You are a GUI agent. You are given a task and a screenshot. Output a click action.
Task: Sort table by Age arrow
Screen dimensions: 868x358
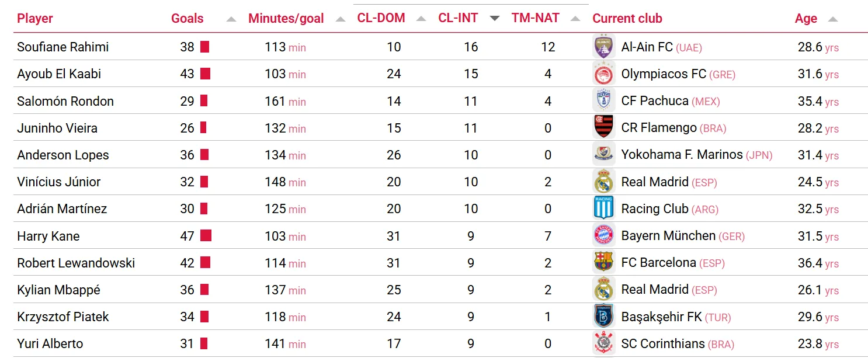tap(833, 19)
